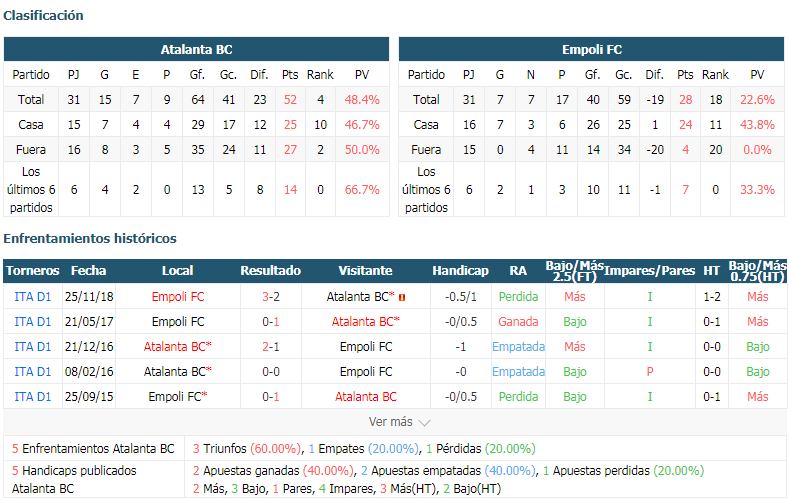Open ITA D1 link for 25/09/15 match
This screenshot has width=789, height=500.
coord(33,397)
